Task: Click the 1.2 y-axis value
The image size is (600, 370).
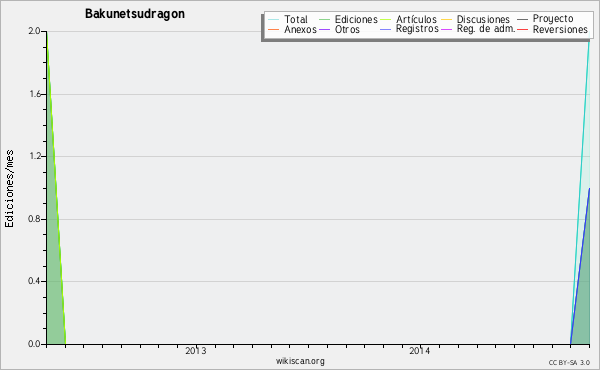Action: 34,156
